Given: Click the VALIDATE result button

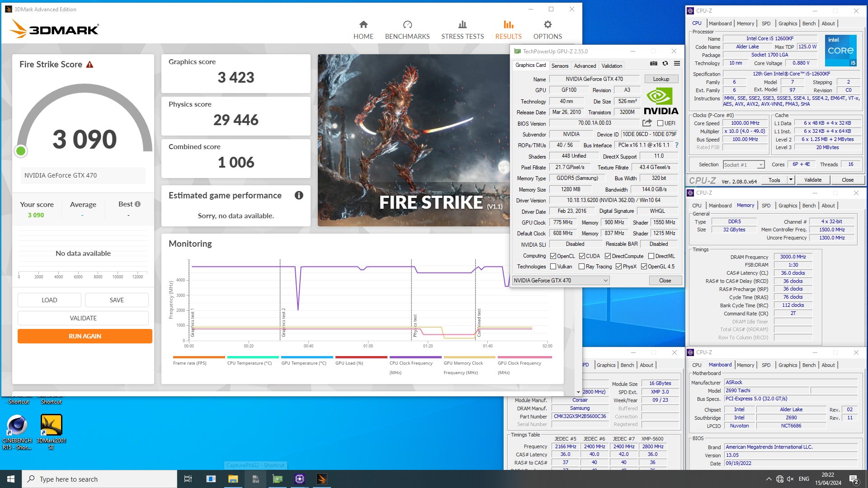Looking at the screenshot, I should [83, 318].
